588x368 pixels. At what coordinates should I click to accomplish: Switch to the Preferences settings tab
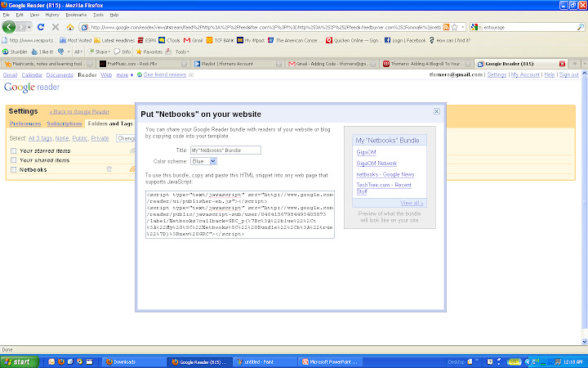coord(25,123)
